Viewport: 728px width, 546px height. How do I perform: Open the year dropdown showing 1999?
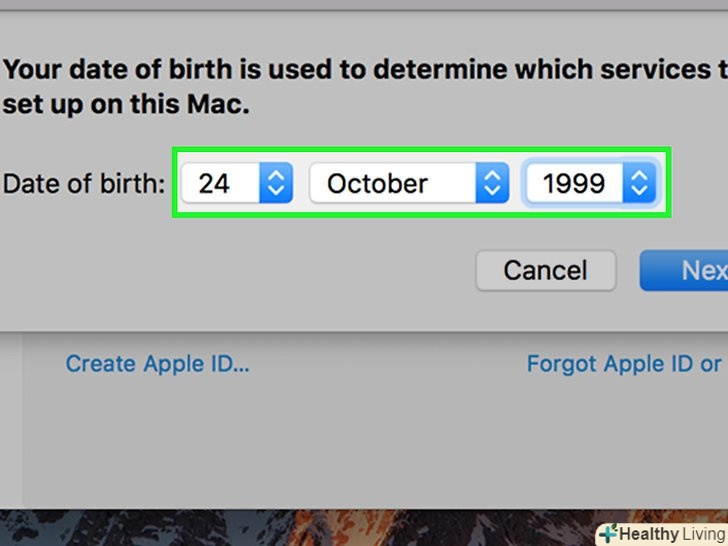(590, 184)
